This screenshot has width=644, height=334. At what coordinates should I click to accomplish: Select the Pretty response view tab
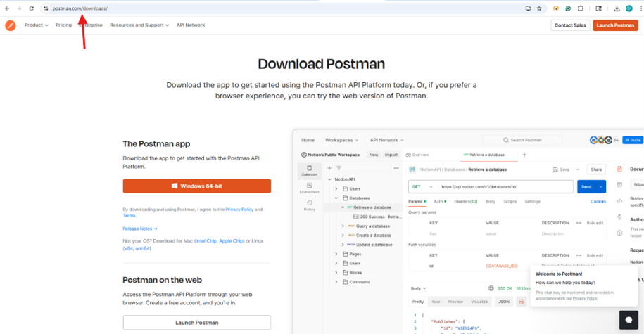click(417, 302)
